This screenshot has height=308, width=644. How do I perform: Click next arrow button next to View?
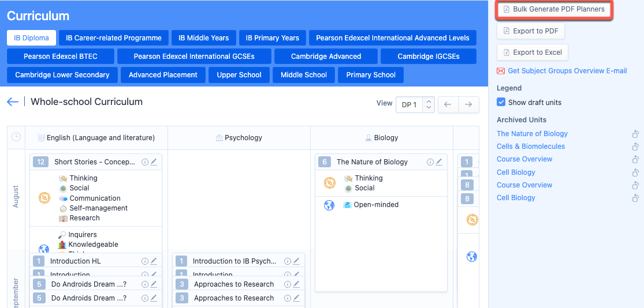(468, 104)
